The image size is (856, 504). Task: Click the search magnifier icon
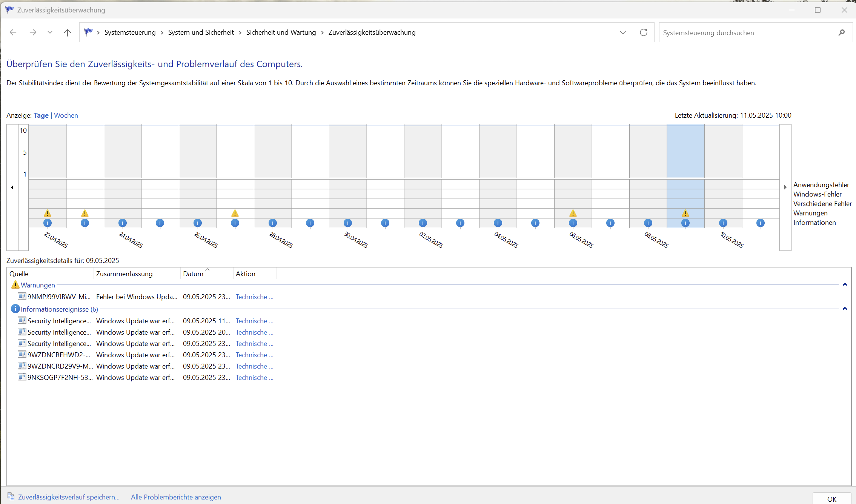[x=841, y=33]
